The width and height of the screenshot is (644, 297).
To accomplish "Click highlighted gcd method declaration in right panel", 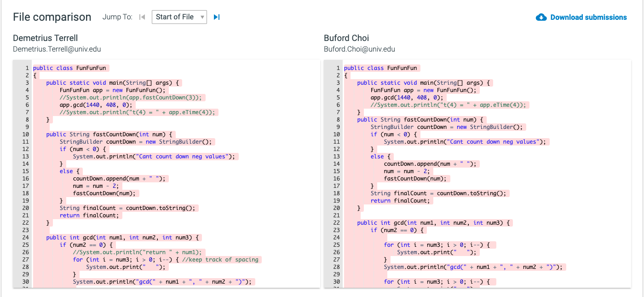I will click(434, 223).
